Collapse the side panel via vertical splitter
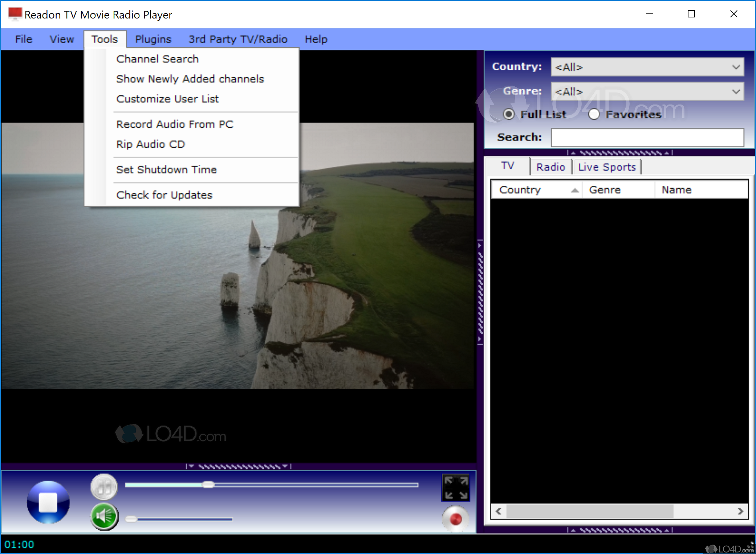The width and height of the screenshot is (756, 554). pyautogui.click(x=480, y=292)
